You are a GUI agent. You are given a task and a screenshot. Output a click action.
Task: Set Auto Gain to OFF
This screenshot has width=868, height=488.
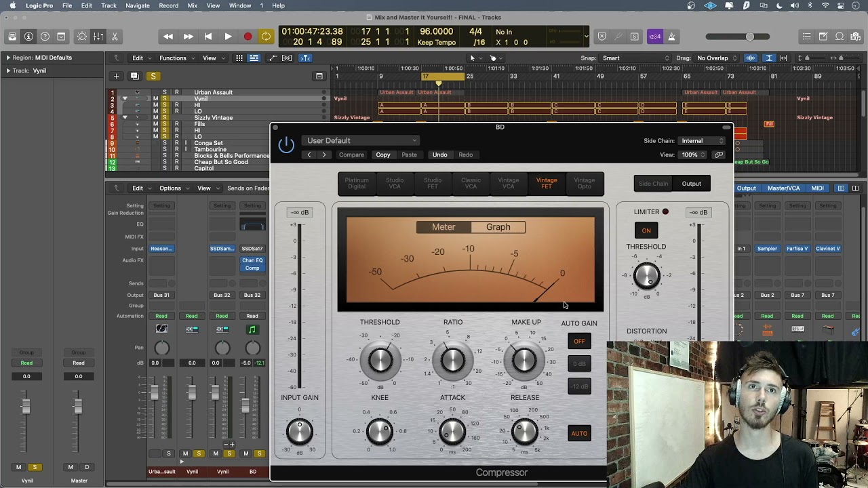[x=579, y=341]
